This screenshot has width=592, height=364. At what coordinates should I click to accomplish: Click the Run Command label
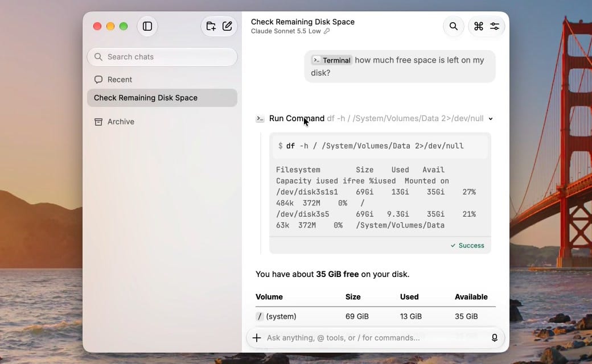point(297,118)
